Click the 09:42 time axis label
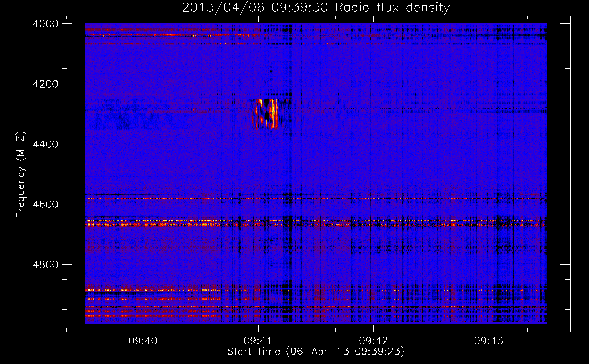 (373, 341)
